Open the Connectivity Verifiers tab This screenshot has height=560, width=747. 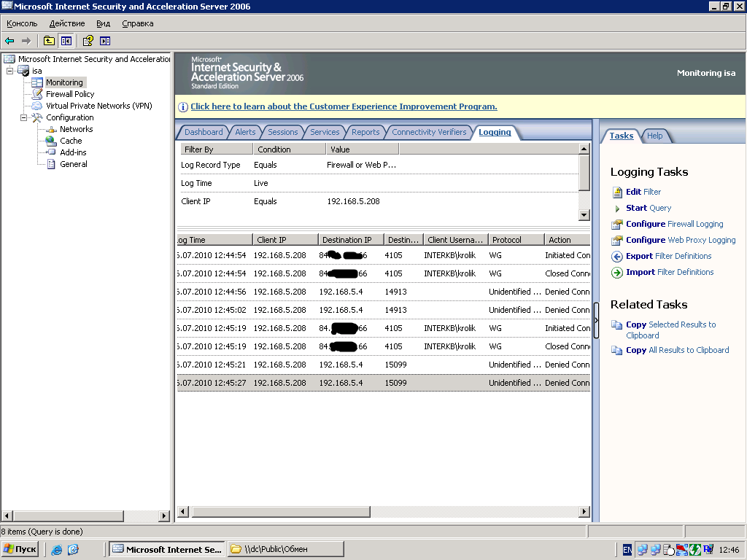tap(429, 133)
